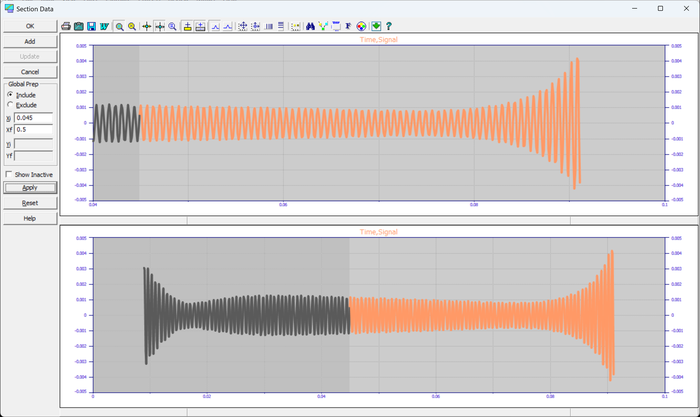
Task: Click the green down-arrow icon
Action: pos(376,26)
